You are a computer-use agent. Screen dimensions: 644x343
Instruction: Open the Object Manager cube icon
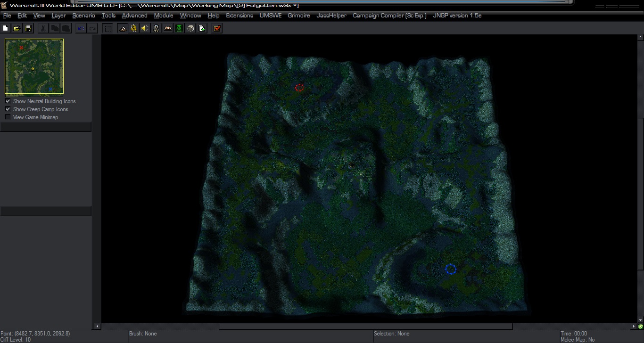point(190,28)
